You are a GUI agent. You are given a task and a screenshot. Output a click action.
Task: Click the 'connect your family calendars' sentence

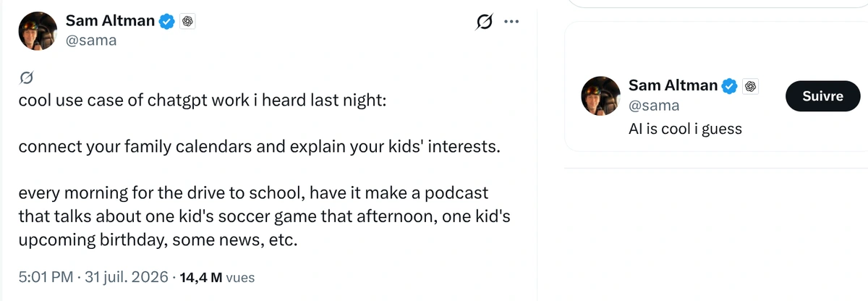pyautogui.click(x=259, y=148)
